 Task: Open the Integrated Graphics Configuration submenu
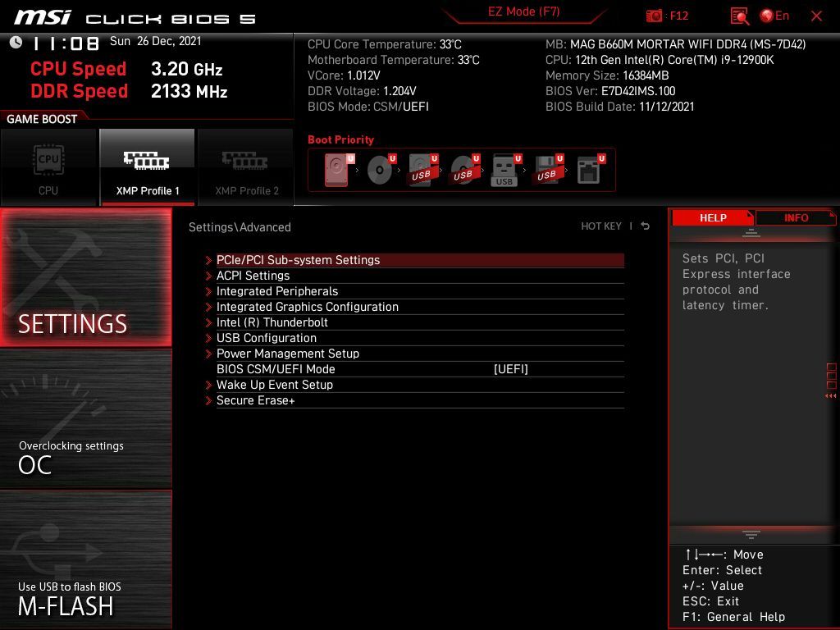click(307, 307)
